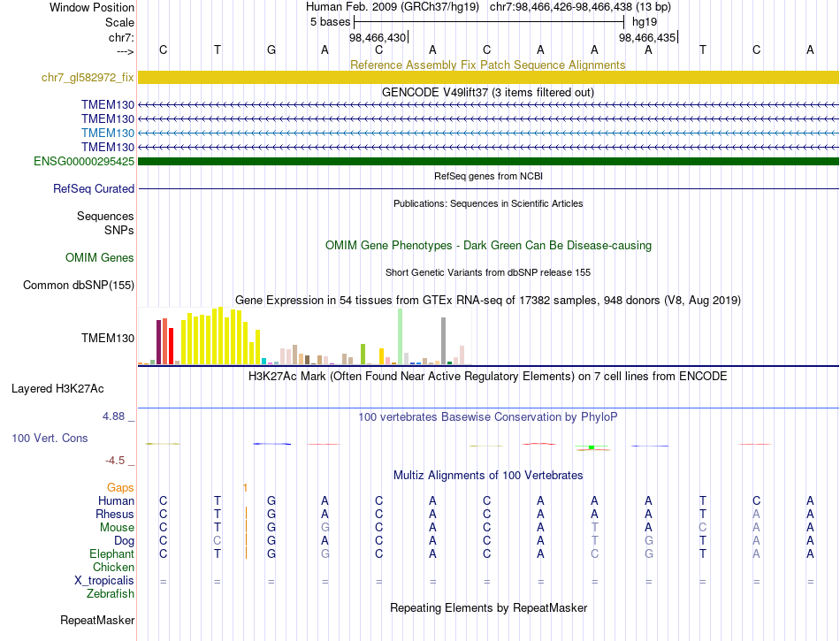Click the Scale label on the left
This screenshot has height=641, width=840.
pos(119,22)
